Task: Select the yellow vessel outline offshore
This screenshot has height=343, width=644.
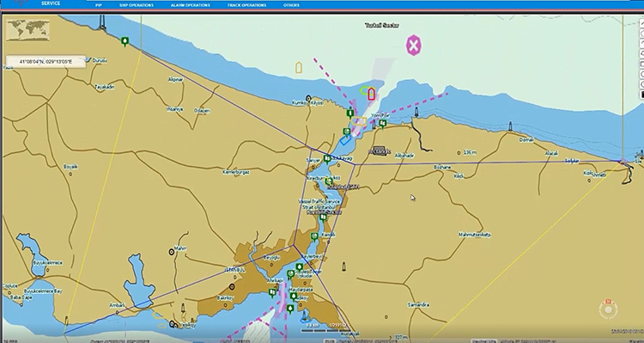Action: [299, 67]
